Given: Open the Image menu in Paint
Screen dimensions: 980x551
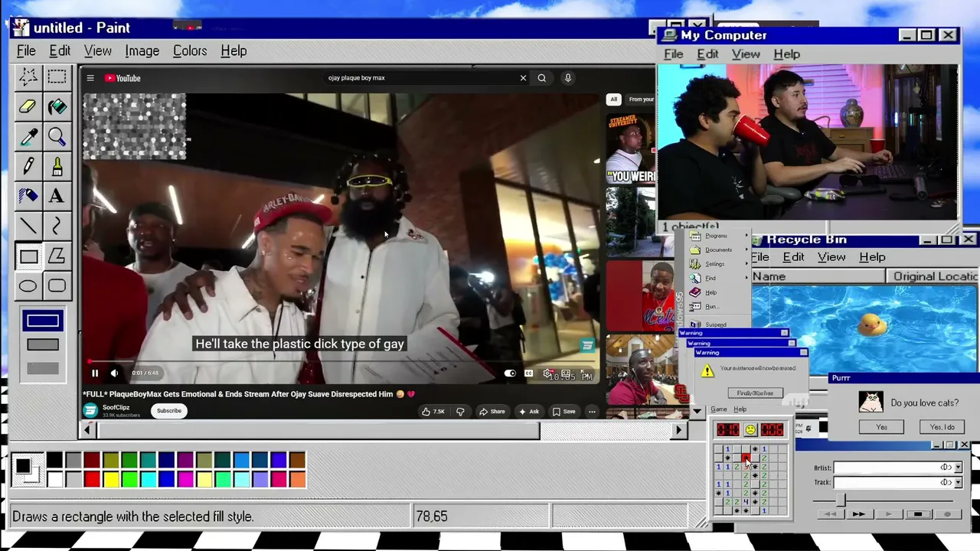Looking at the screenshot, I should pyautogui.click(x=142, y=51).
